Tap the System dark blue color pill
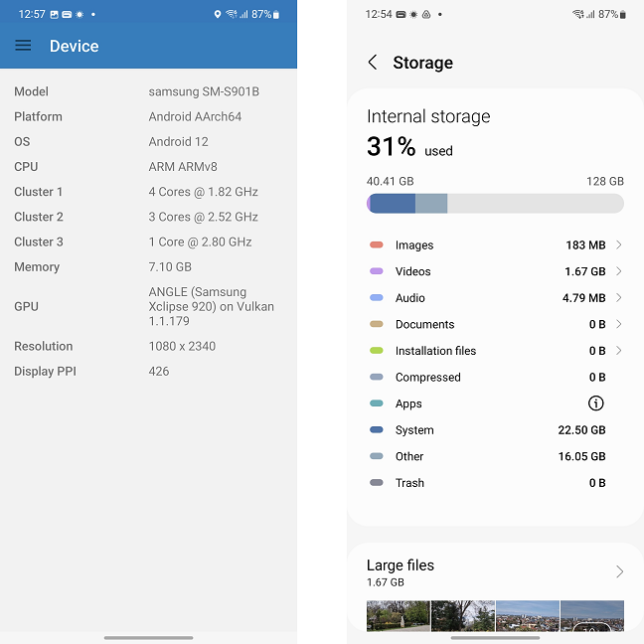Viewport: 644px width, 644px height. tap(377, 430)
